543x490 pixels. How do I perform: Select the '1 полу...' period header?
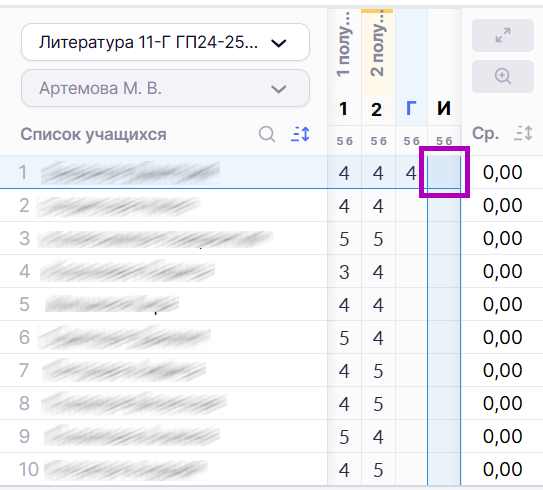pos(344,45)
